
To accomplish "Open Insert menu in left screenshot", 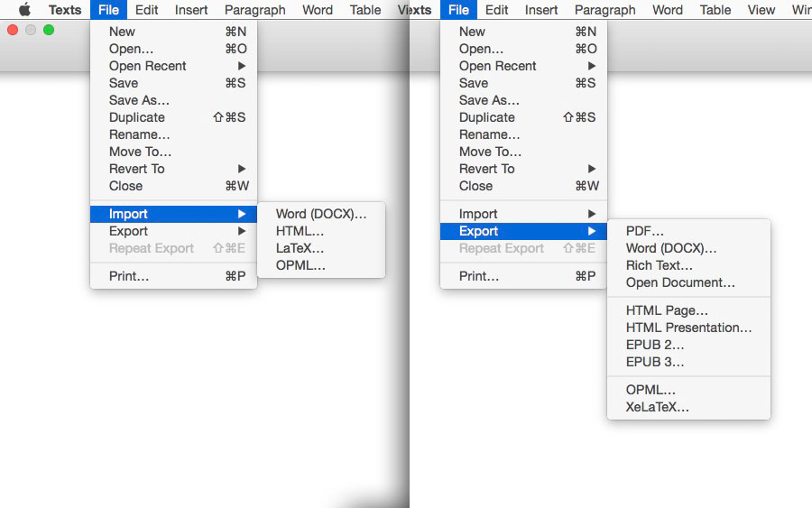I will point(191,10).
